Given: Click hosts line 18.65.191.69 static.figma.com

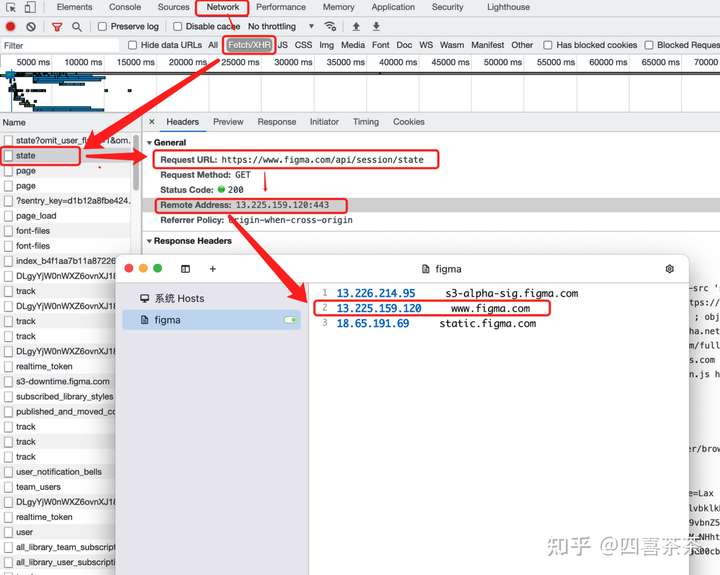Looking at the screenshot, I should [436, 323].
